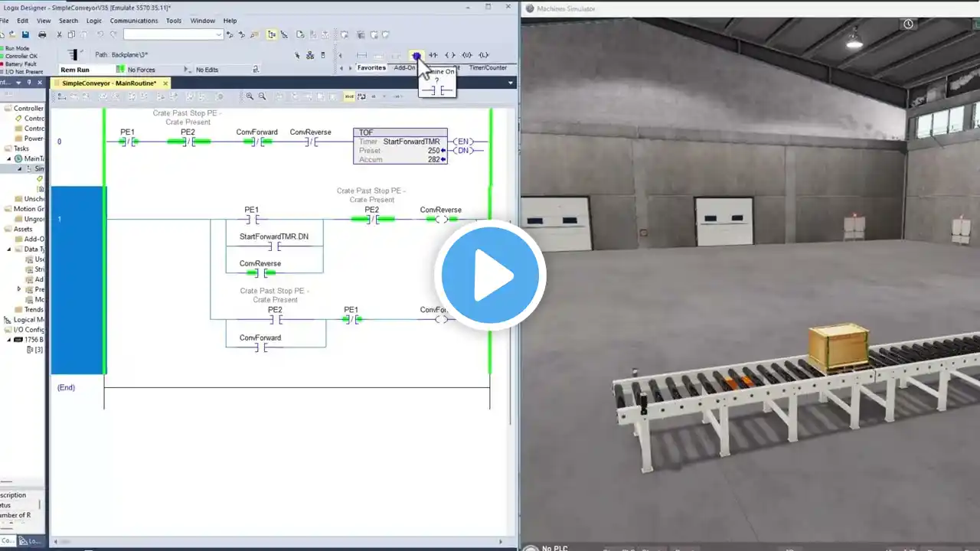The height and width of the screenshot is (551, 980).
Task: Switch to the Favorites instruction tab
Action: 372,68
